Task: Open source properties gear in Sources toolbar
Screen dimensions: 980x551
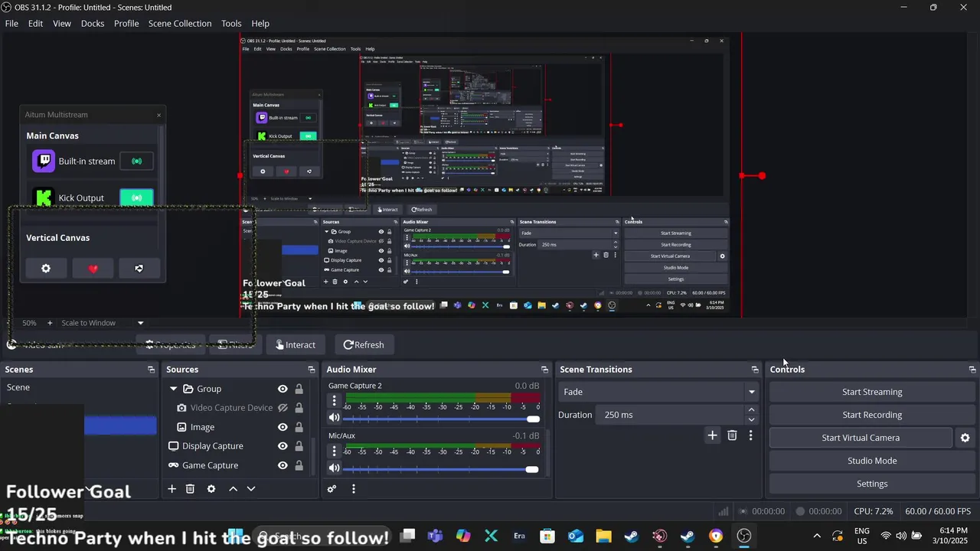Action: click(211, 489)
